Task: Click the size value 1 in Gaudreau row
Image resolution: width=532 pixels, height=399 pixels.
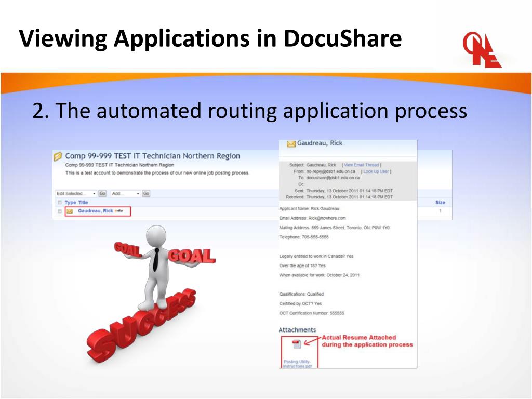Action: (440, 211)
